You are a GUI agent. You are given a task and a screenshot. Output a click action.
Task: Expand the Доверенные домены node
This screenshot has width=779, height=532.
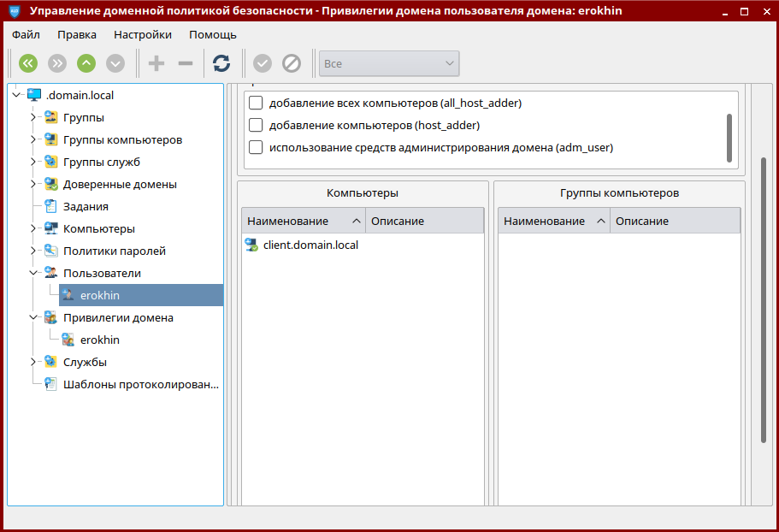tap(33, 184)
